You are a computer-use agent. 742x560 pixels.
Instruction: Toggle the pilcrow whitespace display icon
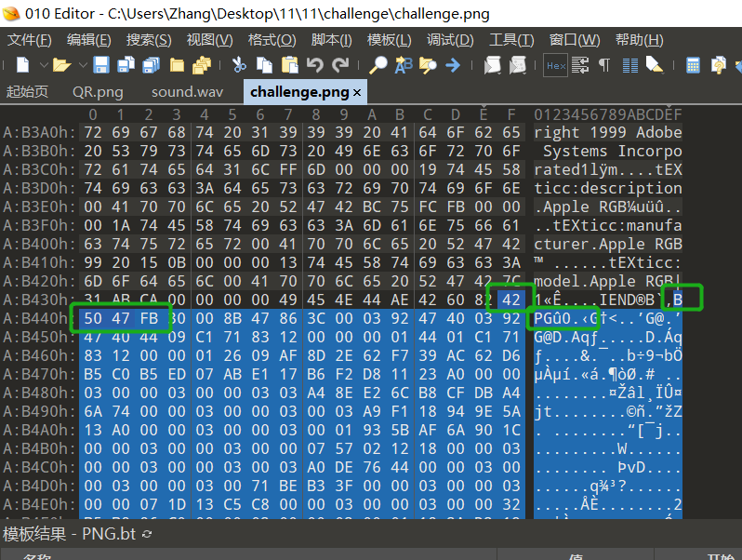pyautogui.click(x=604, y=65)
